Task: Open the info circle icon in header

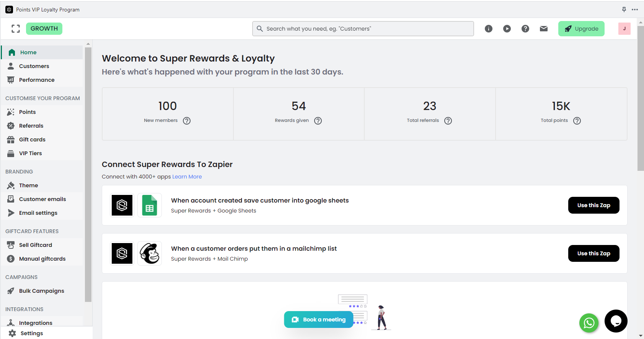Action: click(489, 29)
